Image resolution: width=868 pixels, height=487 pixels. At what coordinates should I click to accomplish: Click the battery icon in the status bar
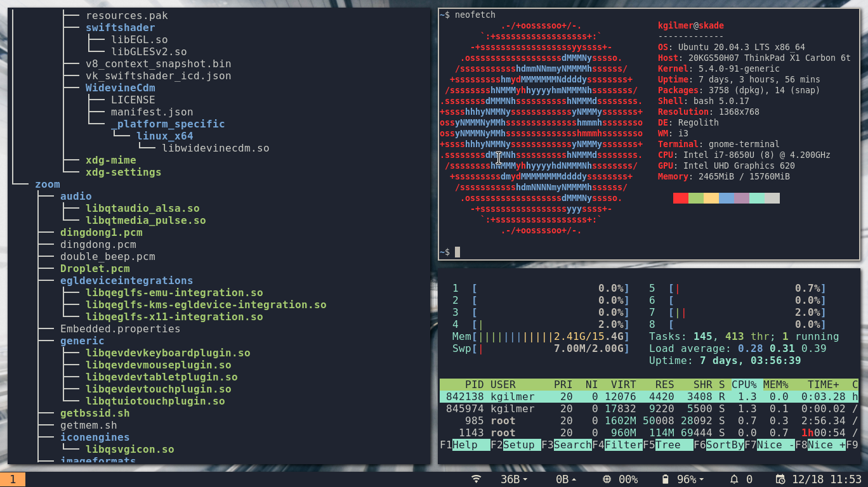click(666, 479)
